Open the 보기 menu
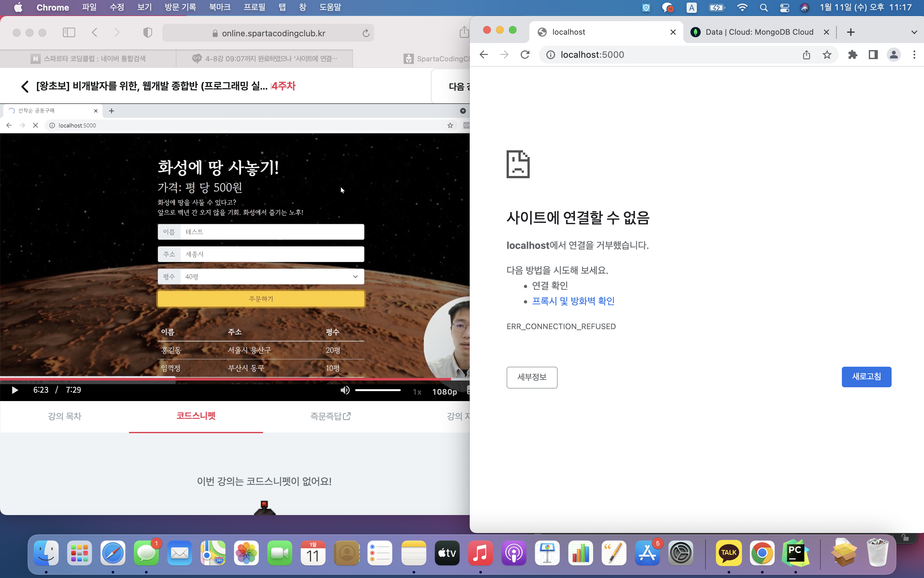Screen dimensions: 924x578 pos(145,7)
